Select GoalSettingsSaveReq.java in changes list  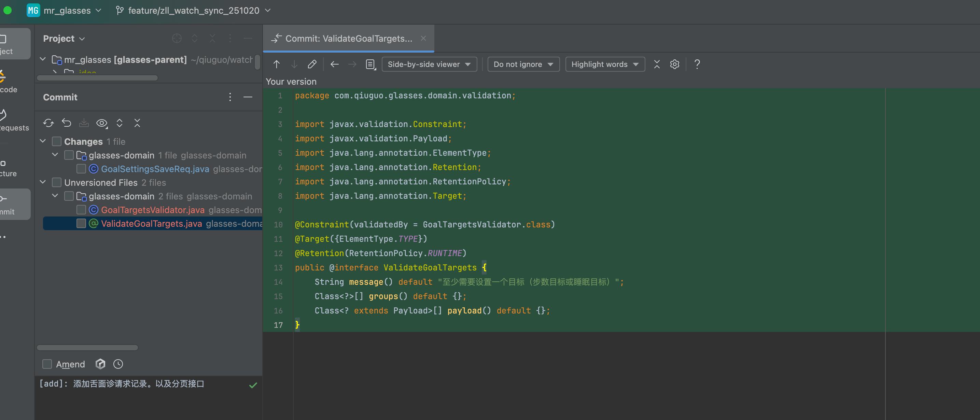tap(155, 169)
